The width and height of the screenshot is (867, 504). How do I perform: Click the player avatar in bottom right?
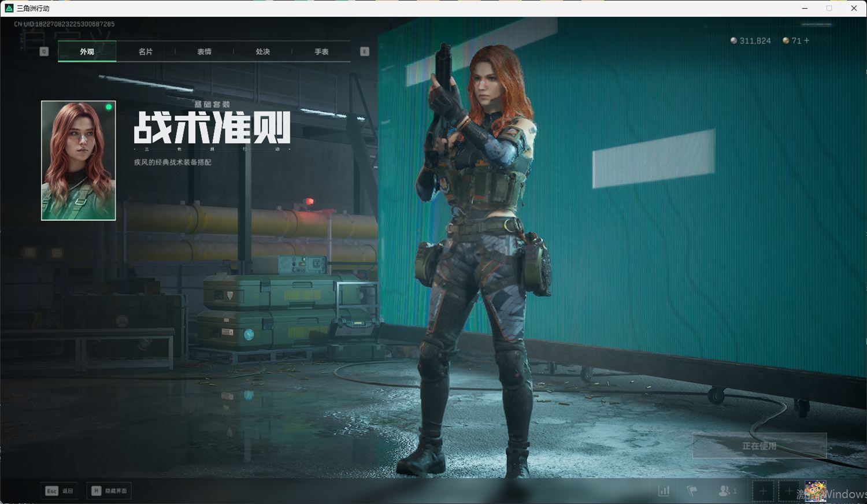point(815,491)
